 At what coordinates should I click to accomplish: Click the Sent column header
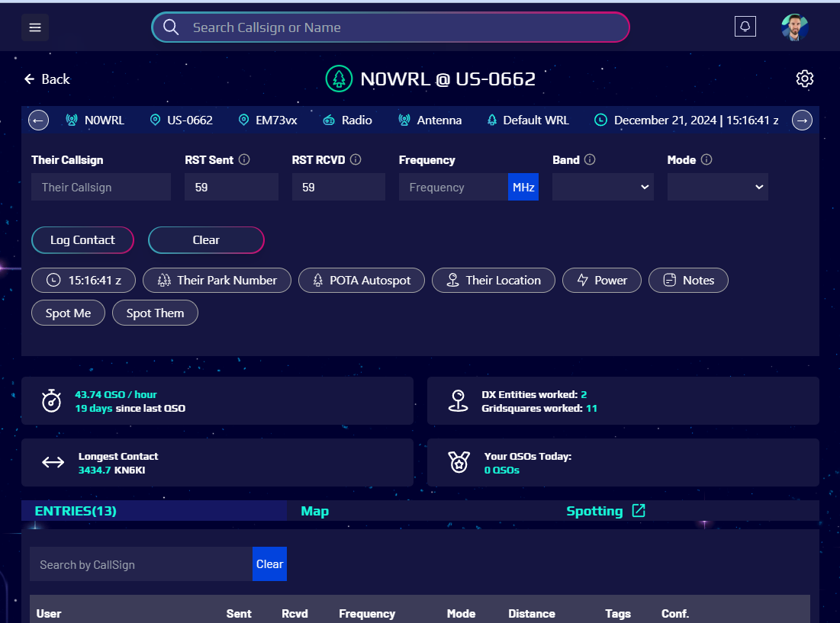[239, 613]
